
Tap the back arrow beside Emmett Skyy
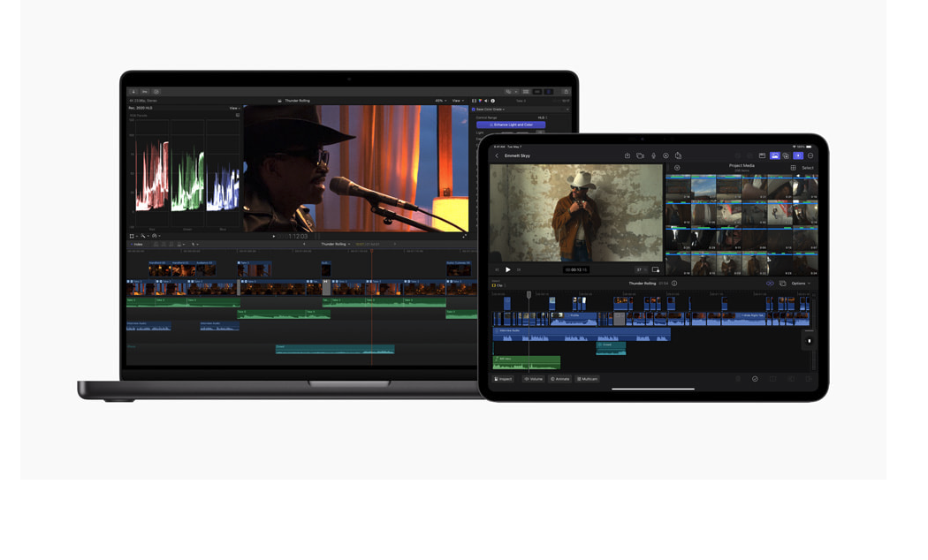click(497, 156)
